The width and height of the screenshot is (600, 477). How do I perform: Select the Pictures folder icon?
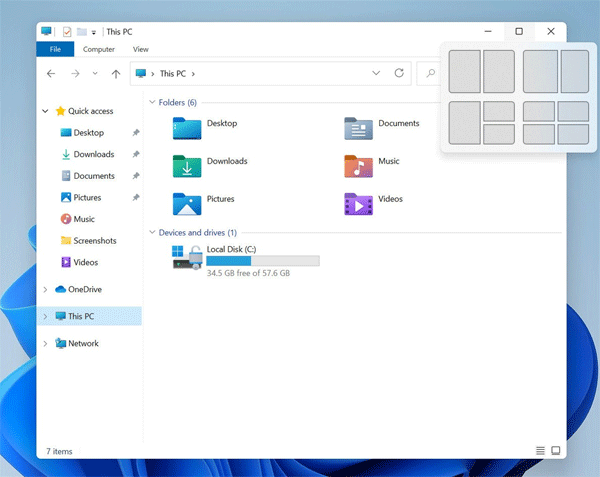click(x=187, y=204)
